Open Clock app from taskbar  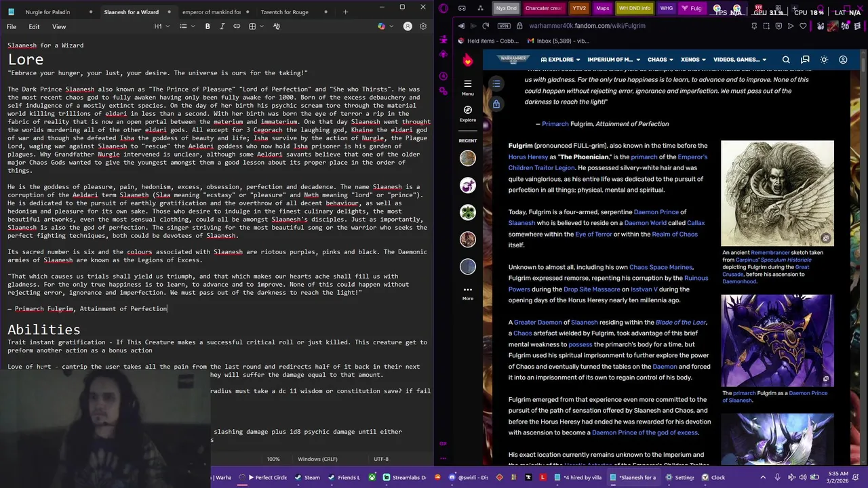(x=713, y=477)
